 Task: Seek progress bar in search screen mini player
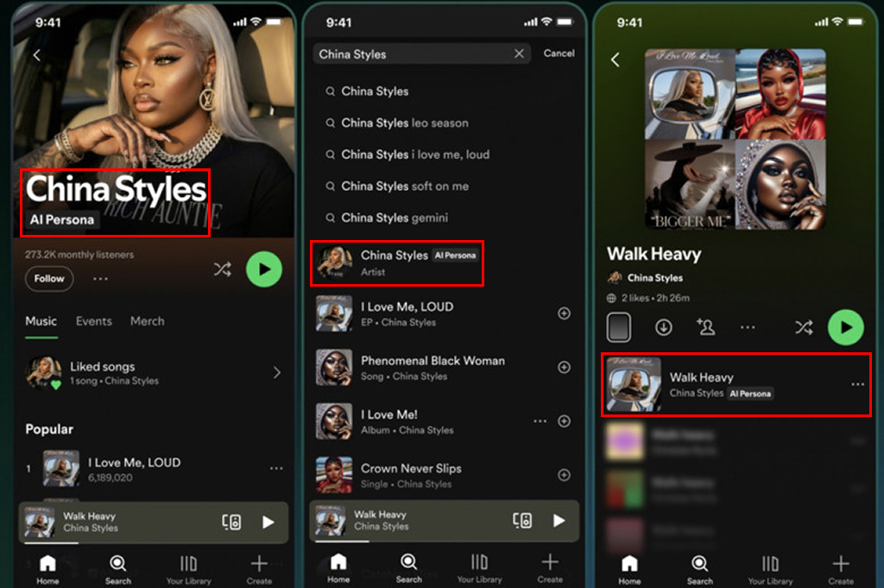click(x=445, y=541)
